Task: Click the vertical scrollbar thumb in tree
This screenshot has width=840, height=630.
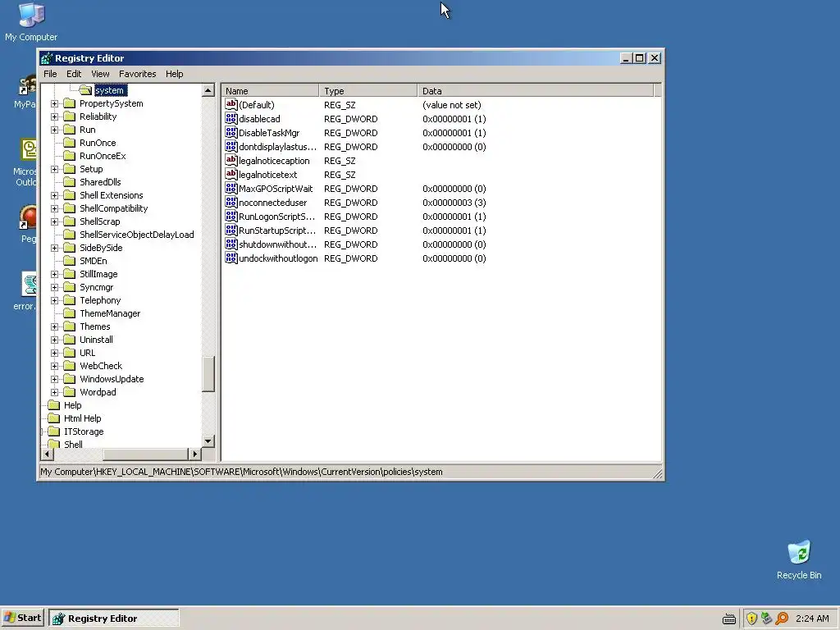Action: point(208,374)
